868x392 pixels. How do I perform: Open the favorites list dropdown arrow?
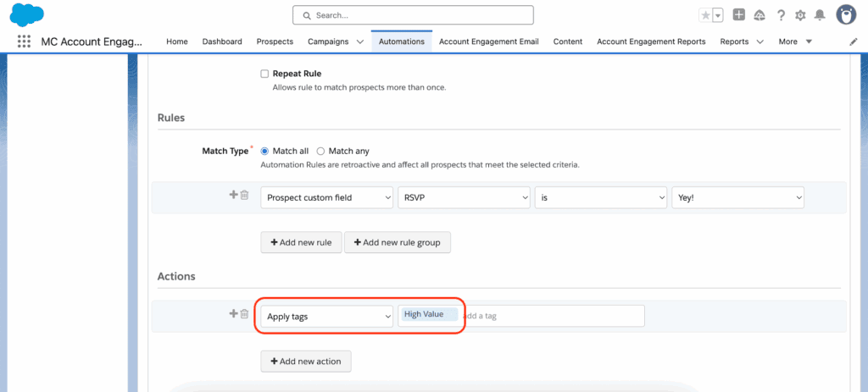(x=718, y=15)
